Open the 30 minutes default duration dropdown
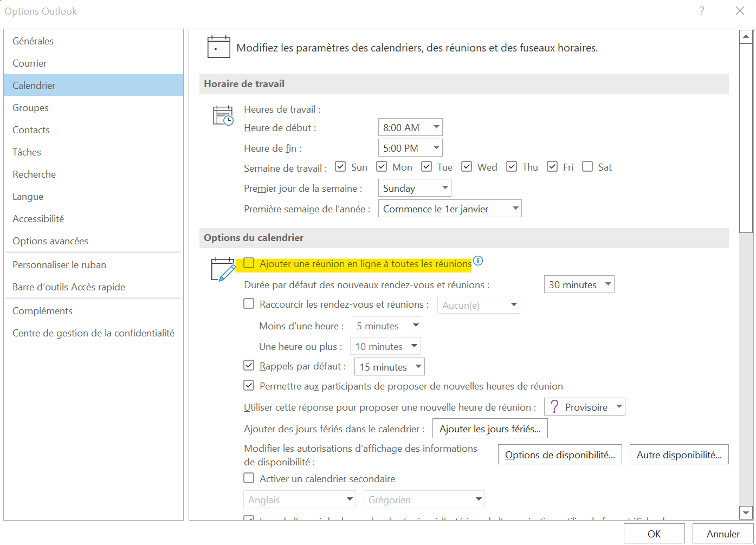 click(x=579, y=284)
